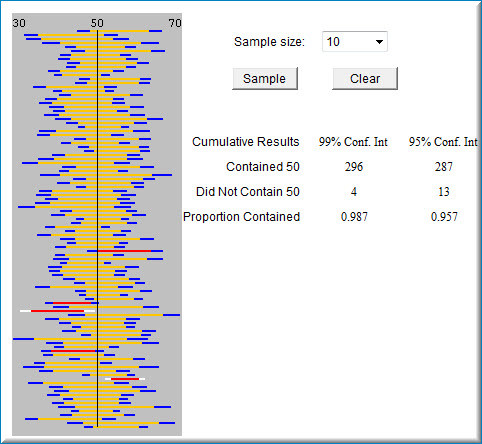Click the value 296
Viewport: 482px width, 444px height.
point(354,167)
